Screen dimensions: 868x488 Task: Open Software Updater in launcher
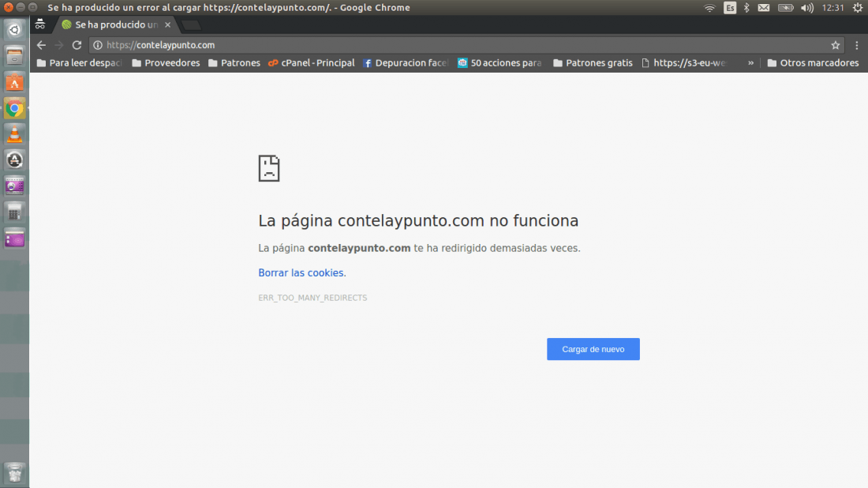pyautogui.click(x=14, y=160)
